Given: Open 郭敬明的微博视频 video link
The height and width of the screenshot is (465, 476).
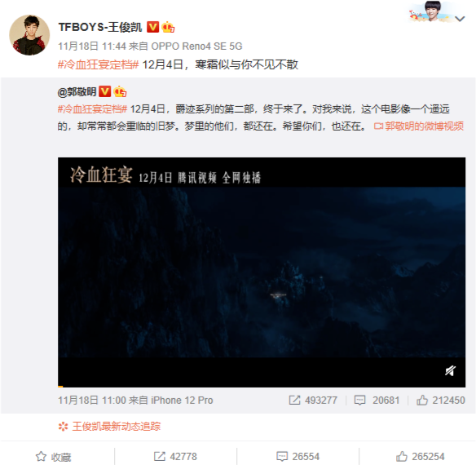Looking at the screenshot, I should [419, 126].
